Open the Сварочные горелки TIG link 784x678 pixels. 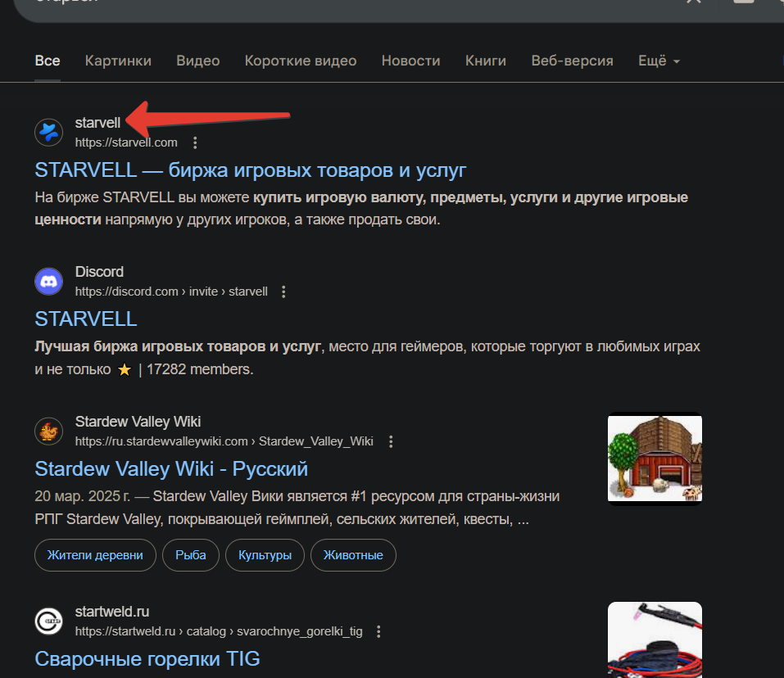coord(147,659)
